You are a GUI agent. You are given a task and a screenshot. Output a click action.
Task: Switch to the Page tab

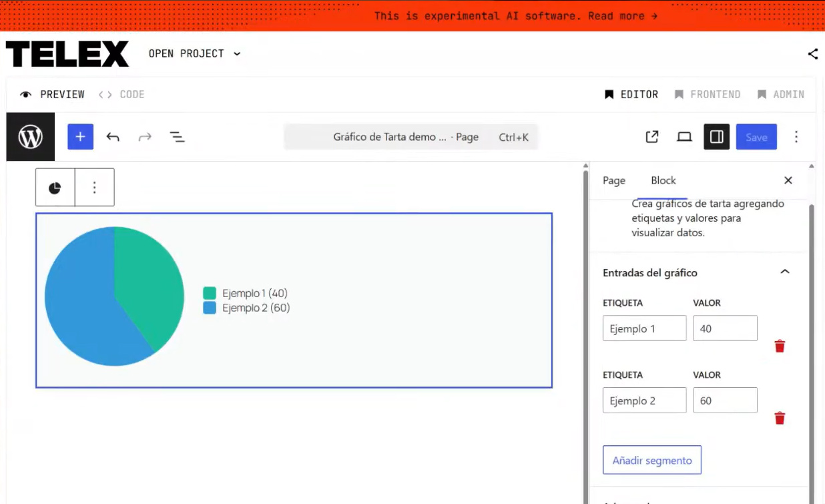tap(613, 180)
